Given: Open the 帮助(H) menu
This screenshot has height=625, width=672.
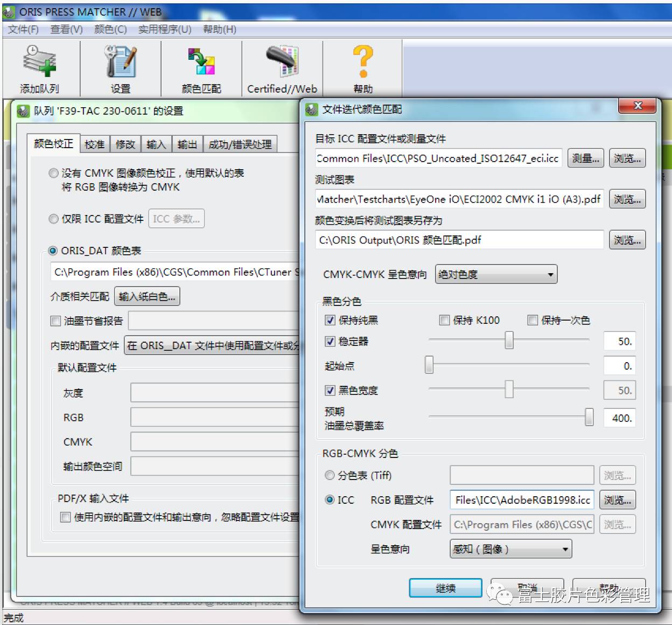Looking at the screenshot, I should 220,29.
